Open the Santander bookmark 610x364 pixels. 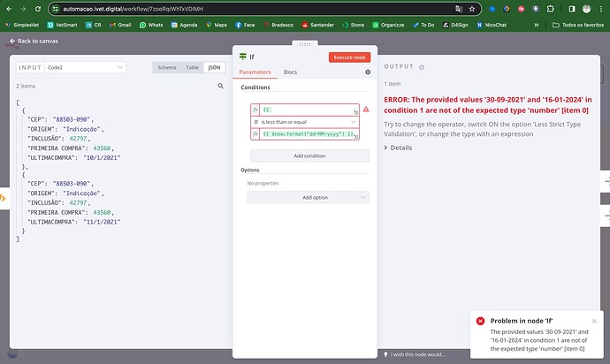(318, 25)
